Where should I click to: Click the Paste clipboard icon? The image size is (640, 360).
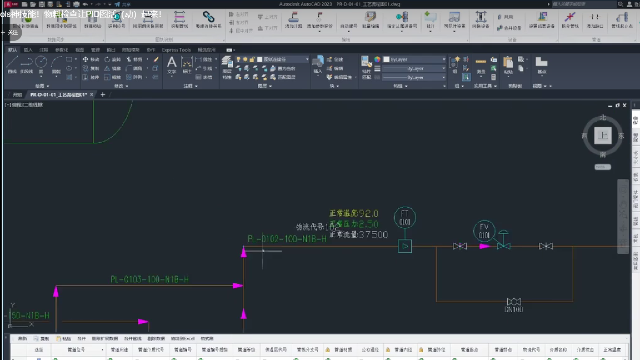[508, 65]
